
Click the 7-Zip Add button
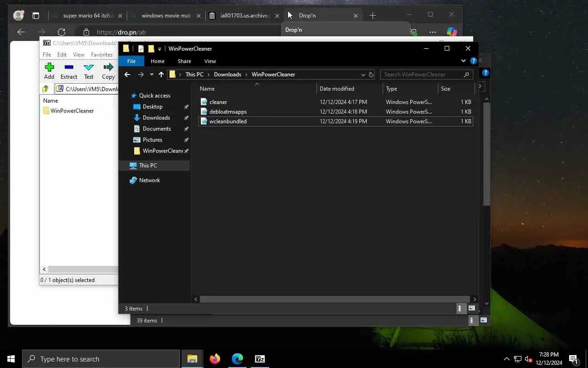pos(49,71)
